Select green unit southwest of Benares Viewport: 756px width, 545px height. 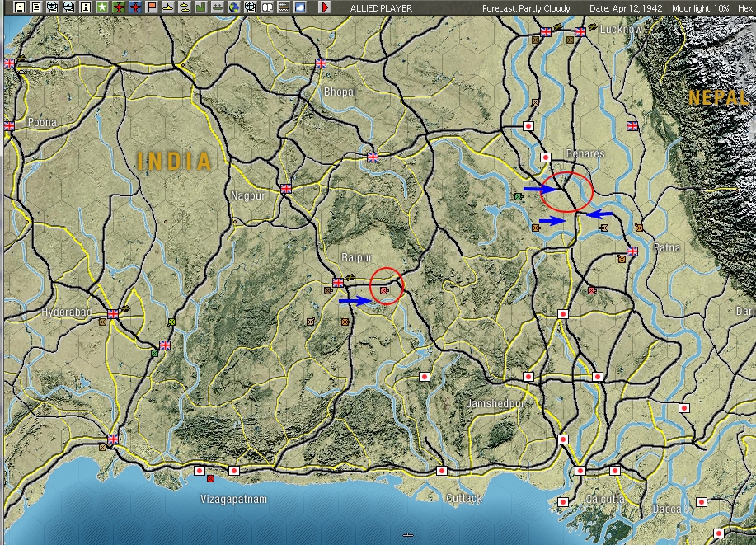(519, 197)
